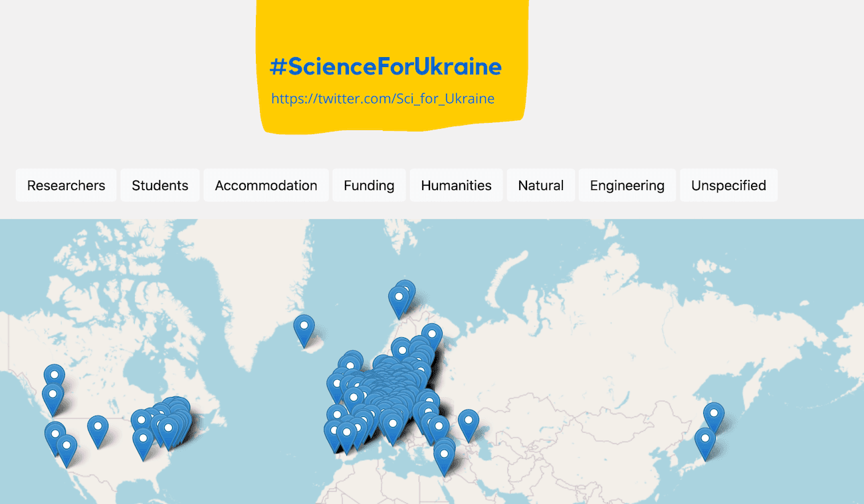This screenshot has width=864, height=504.
Task: Enable the Accommodation filter
Action: 266,185
